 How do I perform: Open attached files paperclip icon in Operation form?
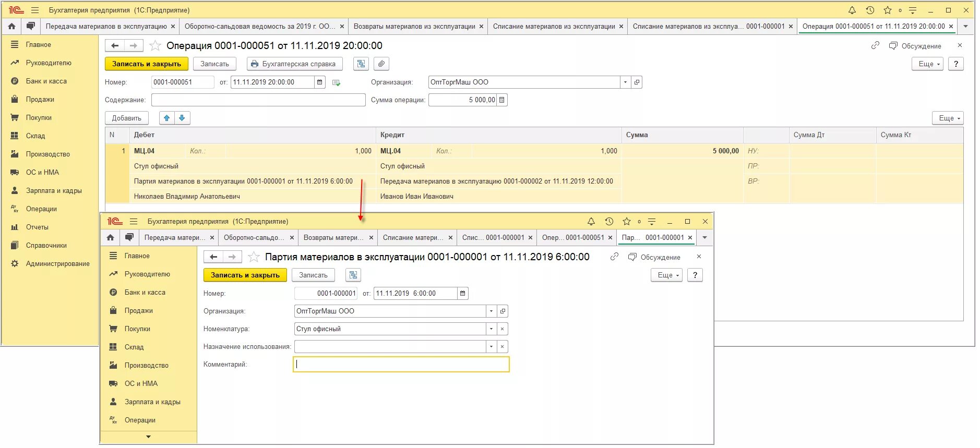coord(381,64)
